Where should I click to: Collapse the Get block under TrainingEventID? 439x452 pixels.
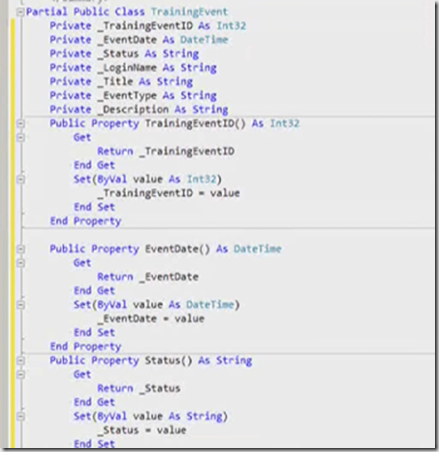(x=20, y=137)
